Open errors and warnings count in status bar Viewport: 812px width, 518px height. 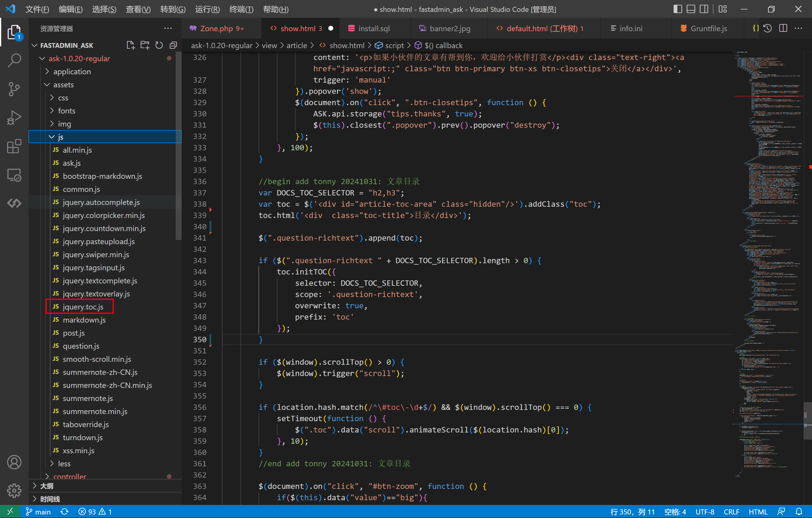tap(95, 511)
